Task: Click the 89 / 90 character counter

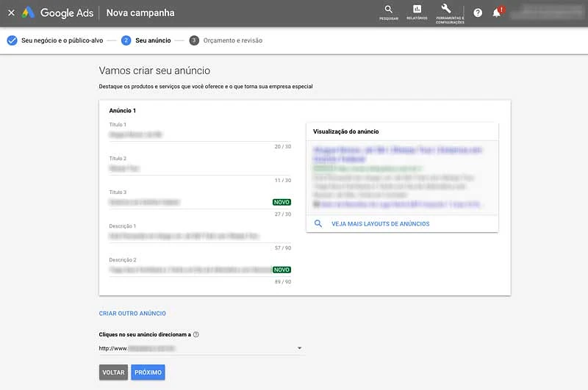Action: pos(283,282)
